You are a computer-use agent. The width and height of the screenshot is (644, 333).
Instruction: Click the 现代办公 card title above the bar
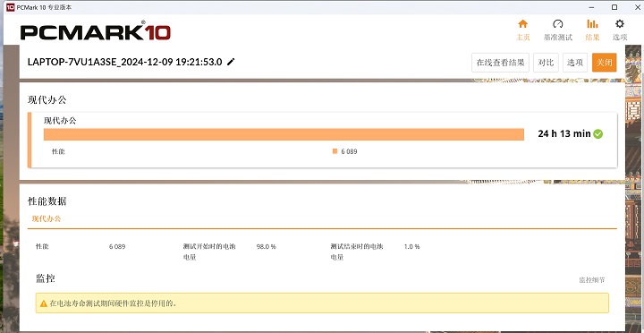(x=60, y=121)
